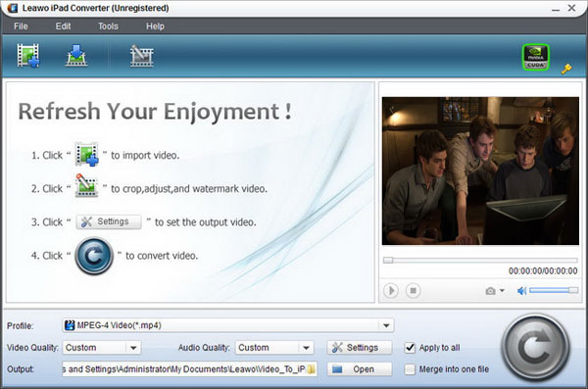Expand the snapshot options arrow
588x389 pixels.
point(502,291)
